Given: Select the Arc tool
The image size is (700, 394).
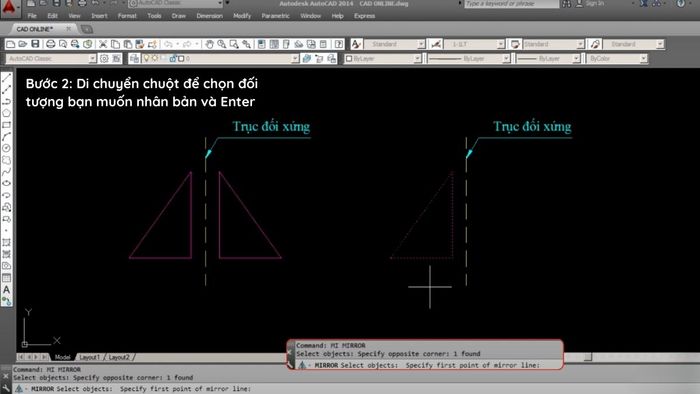Looking at the screenshot, I should (6, 137).
